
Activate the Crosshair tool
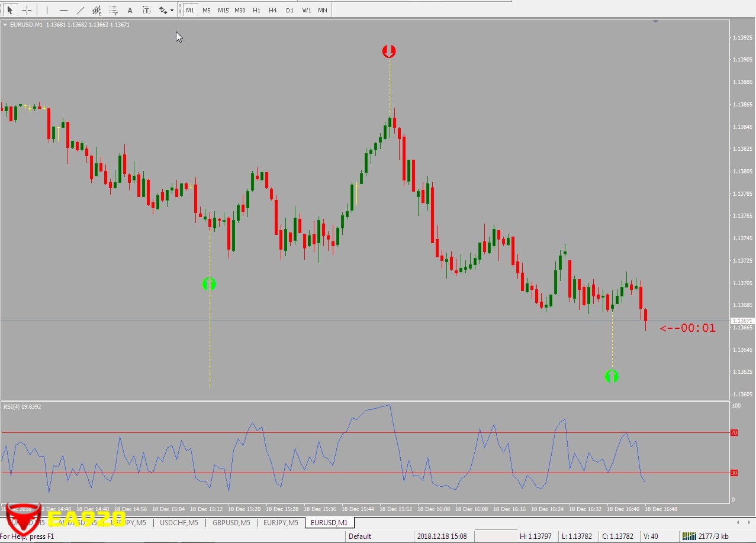point(27,10)
